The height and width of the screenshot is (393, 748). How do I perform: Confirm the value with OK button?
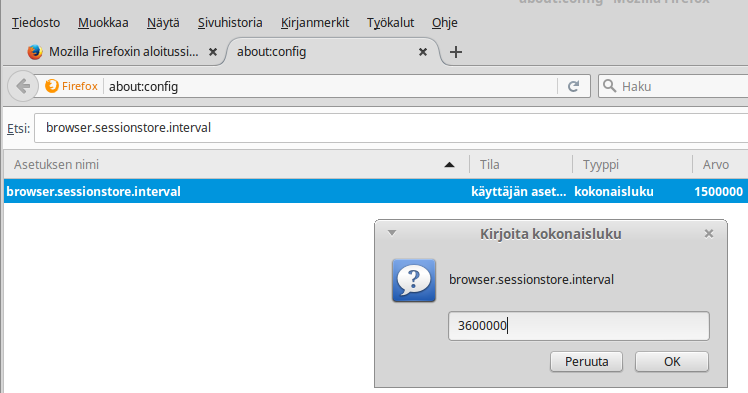click(x=672, y=362)
